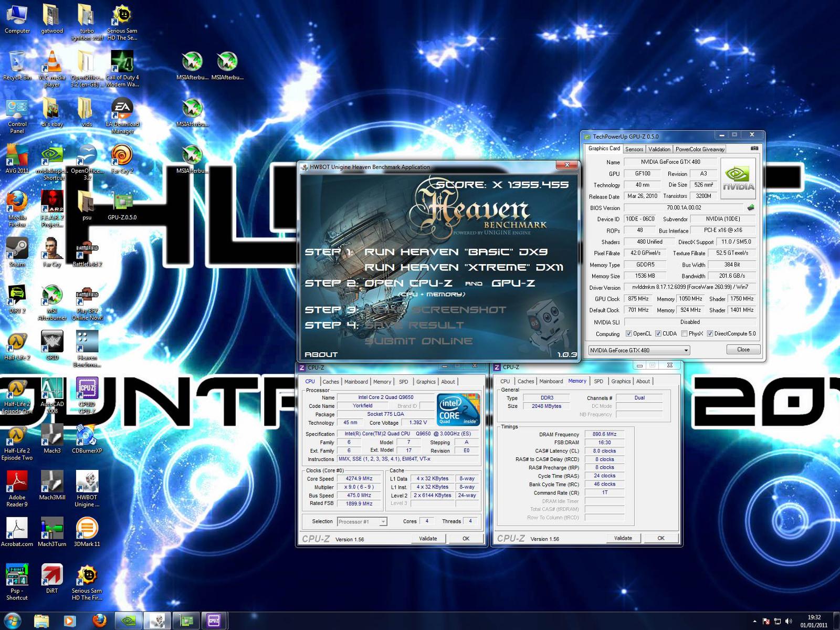840x630 pixels.
Task: Click Validate in the Memory timings CPU-Z window
Action: pos(623,538)
